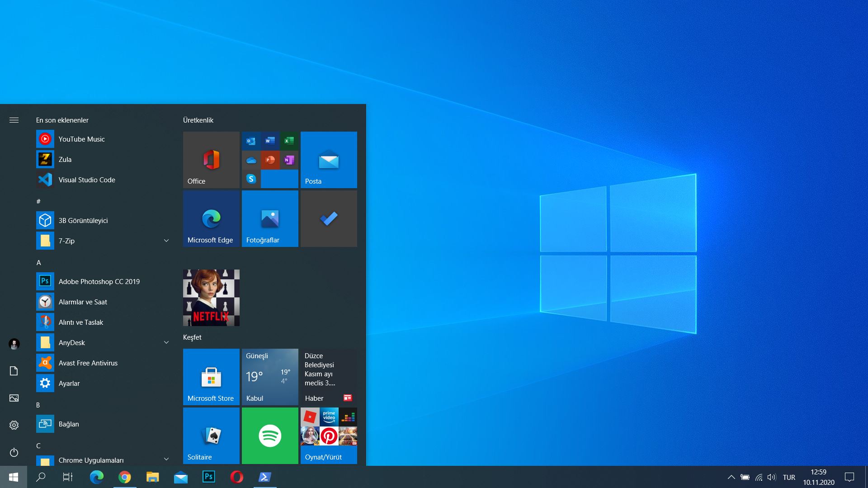Open the Fotoğraflar tile
The height and width of the screenshot is (488, 868).
click(270, 218)
